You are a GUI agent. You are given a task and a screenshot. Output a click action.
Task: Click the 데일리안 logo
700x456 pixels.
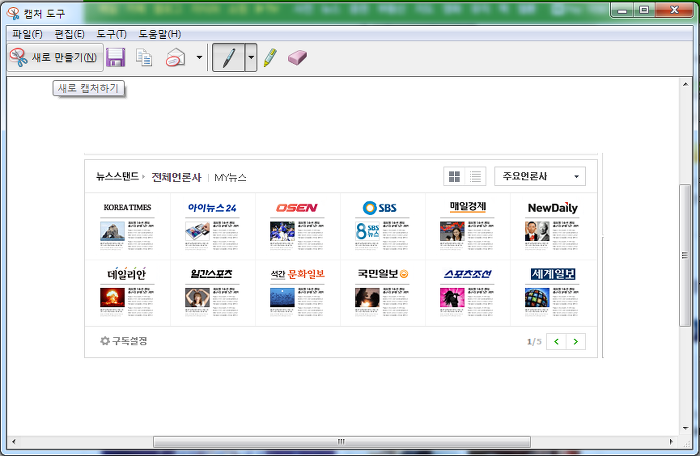click(x=127, y=274)
